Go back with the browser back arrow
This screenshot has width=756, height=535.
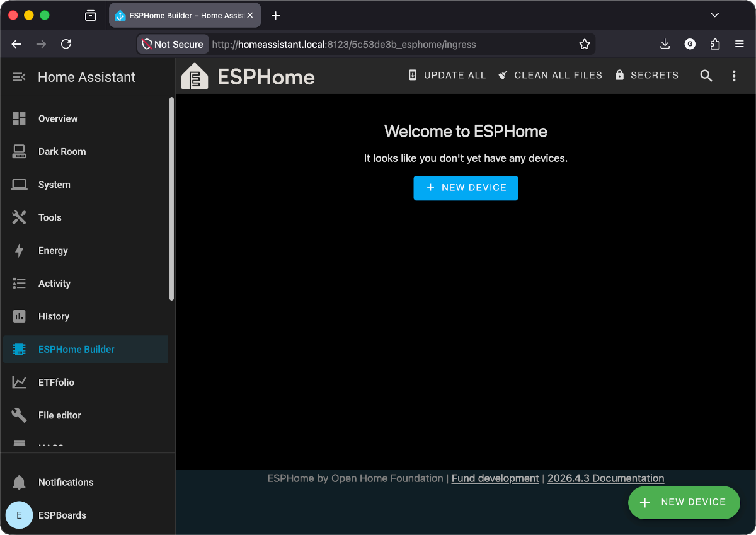tap(17, 44)
